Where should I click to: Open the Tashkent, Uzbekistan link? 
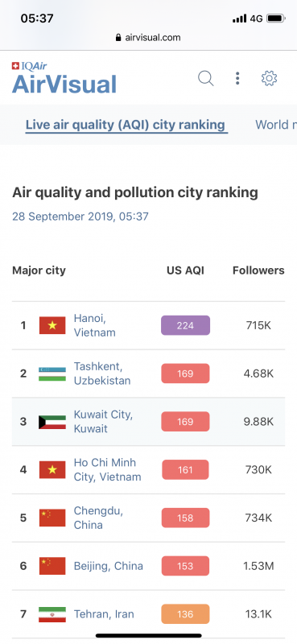pos(102,374)
